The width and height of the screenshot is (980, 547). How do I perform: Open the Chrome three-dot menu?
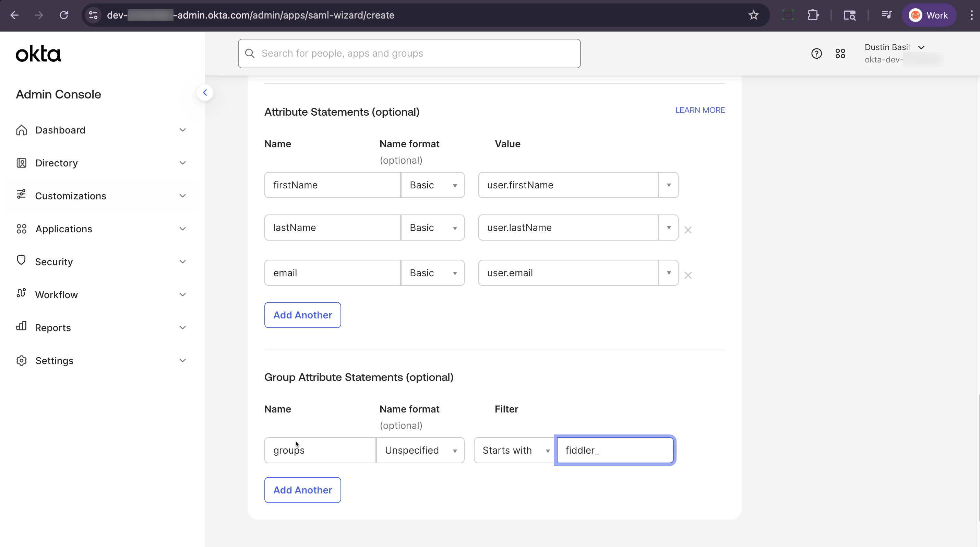click(x=971, y=15)
